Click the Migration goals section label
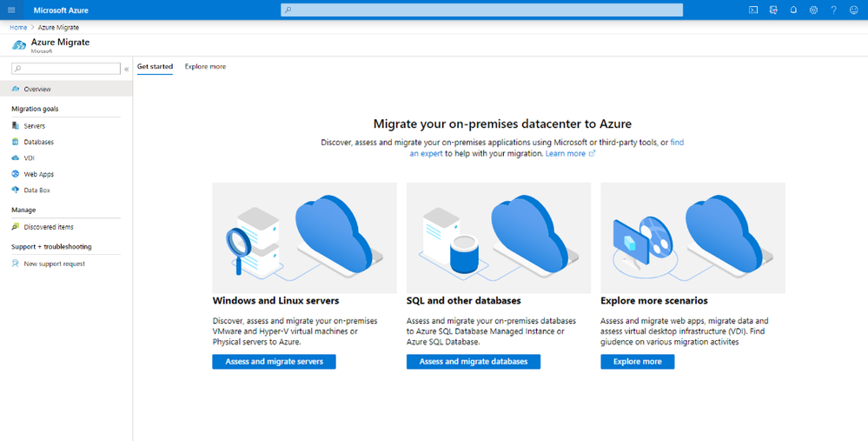This screenshot has width=868, height=441. pyautogui.click(x=35, y=109)
